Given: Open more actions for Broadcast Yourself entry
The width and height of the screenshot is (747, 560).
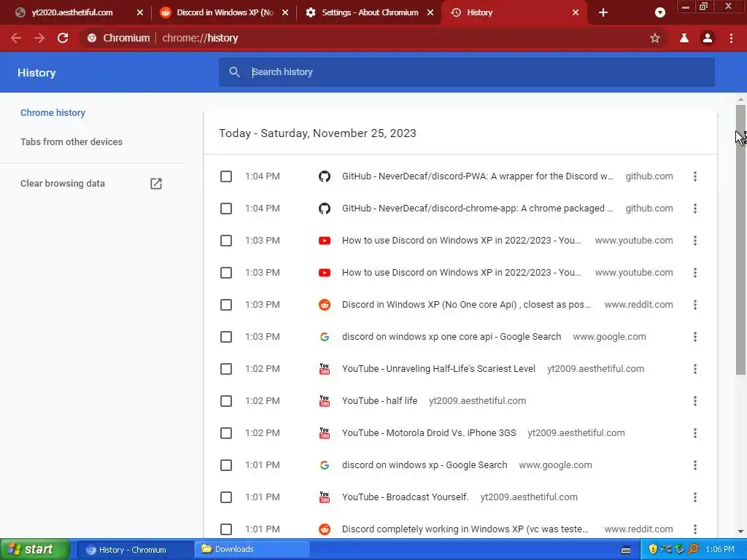Looking at the screenshot, I should 695,497.
